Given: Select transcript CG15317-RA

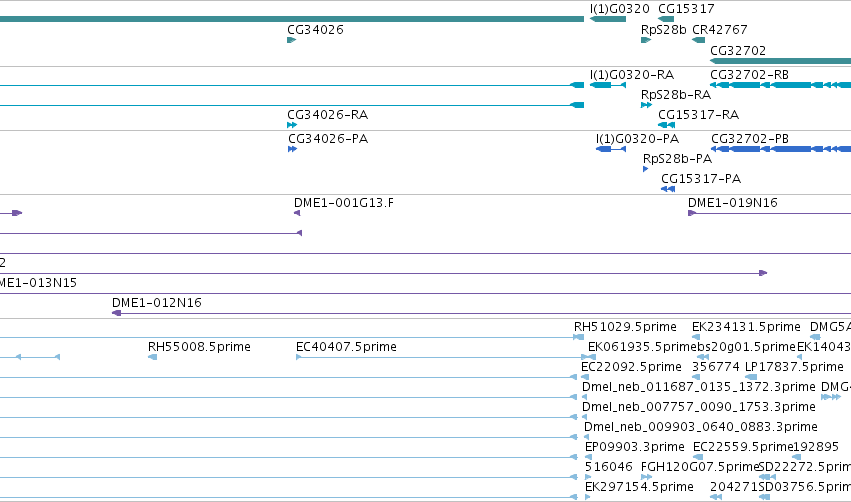Looking at the screenshot, I should pos(698,115).
